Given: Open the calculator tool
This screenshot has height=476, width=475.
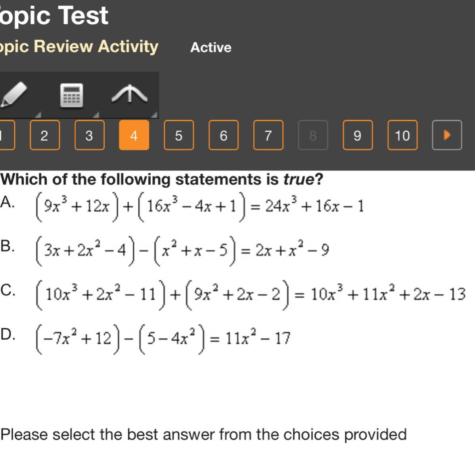Looking at the screenshot, I should [71, 95].
